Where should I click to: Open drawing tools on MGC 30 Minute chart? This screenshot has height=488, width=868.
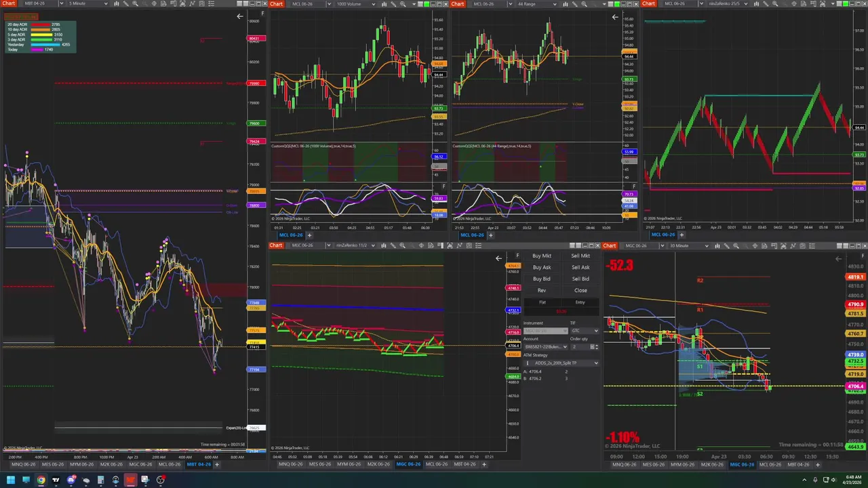point(726,246)
